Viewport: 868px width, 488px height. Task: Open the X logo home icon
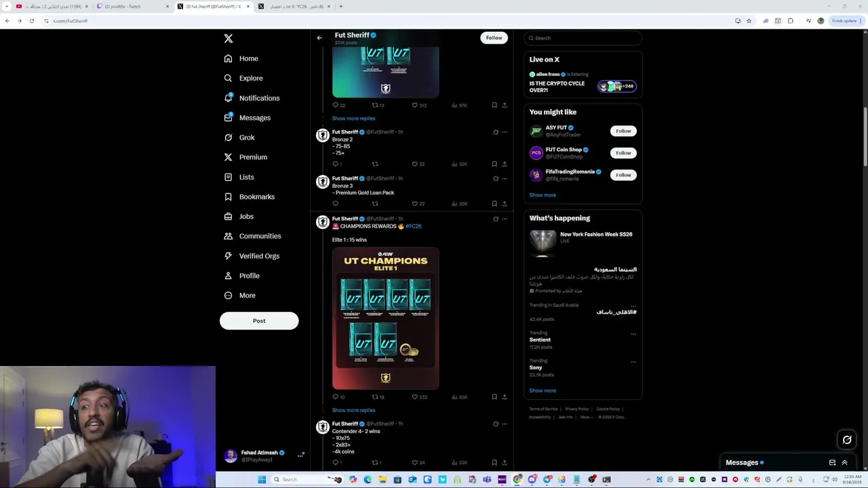click(x=229, y=39)
